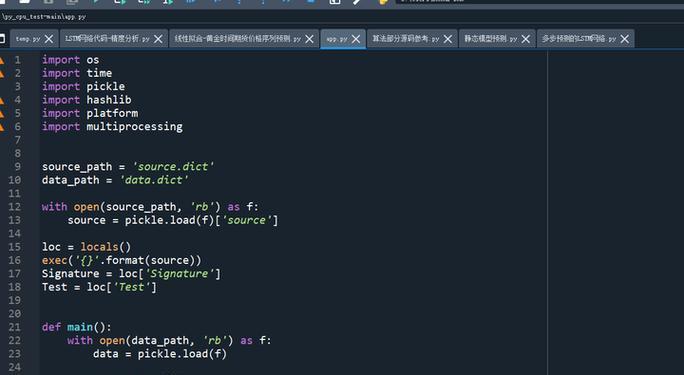Click line number 21 in the gutter
684x375 pixels.
tap(14, 327)
